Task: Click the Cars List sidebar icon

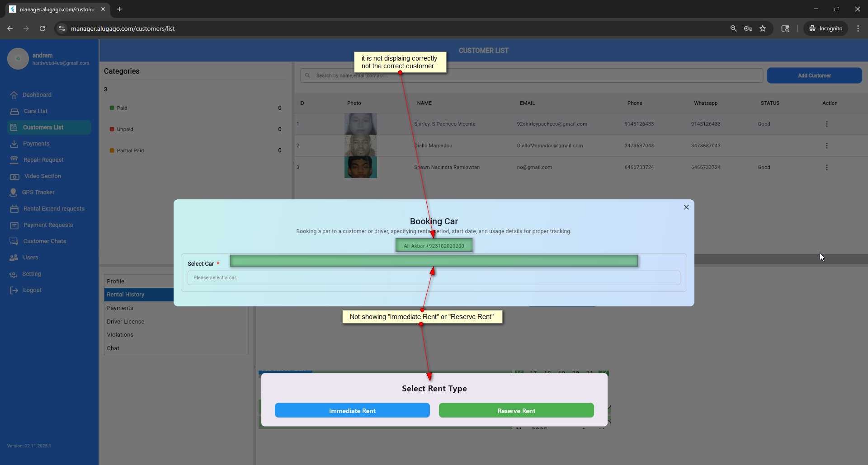Action: click(14, 111)
